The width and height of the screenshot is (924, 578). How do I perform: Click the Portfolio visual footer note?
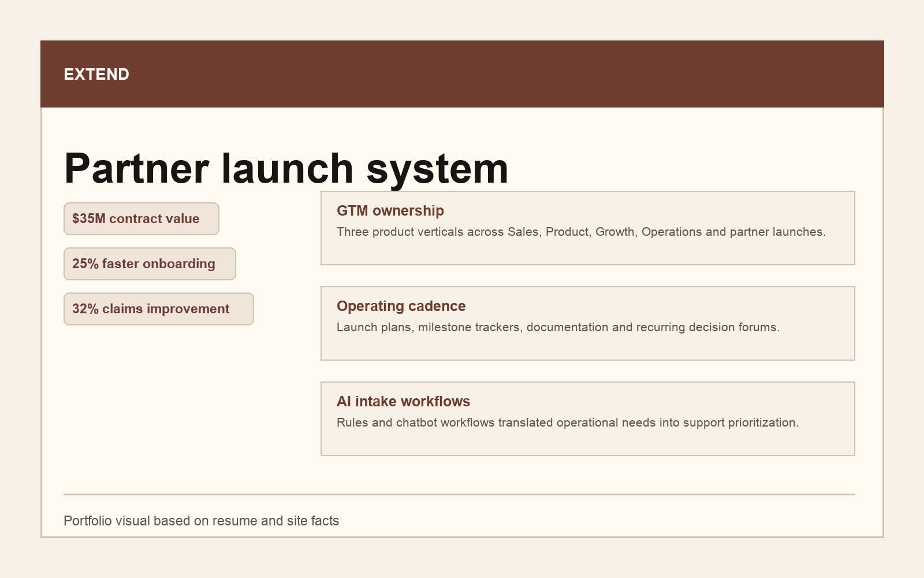coord(201,521)
